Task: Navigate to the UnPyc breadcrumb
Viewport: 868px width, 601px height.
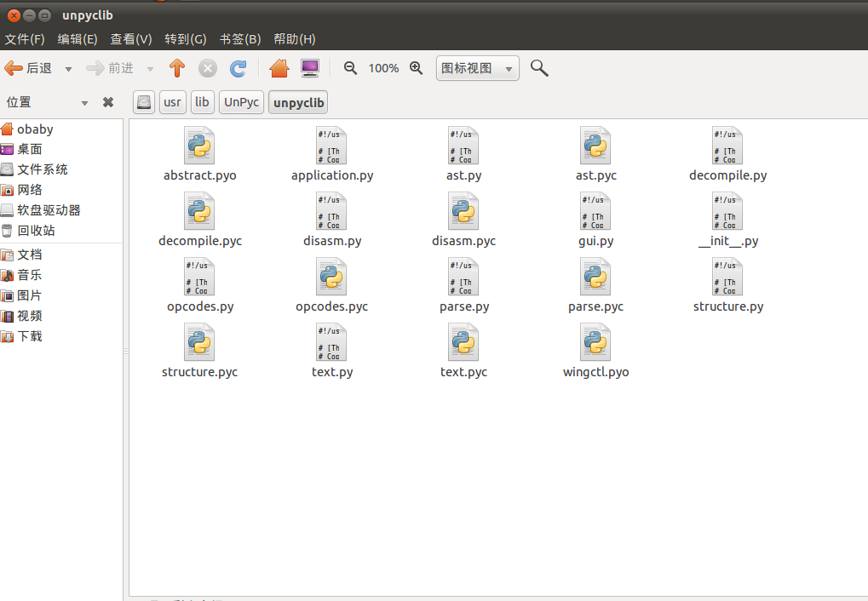Action: pos(241,102)
